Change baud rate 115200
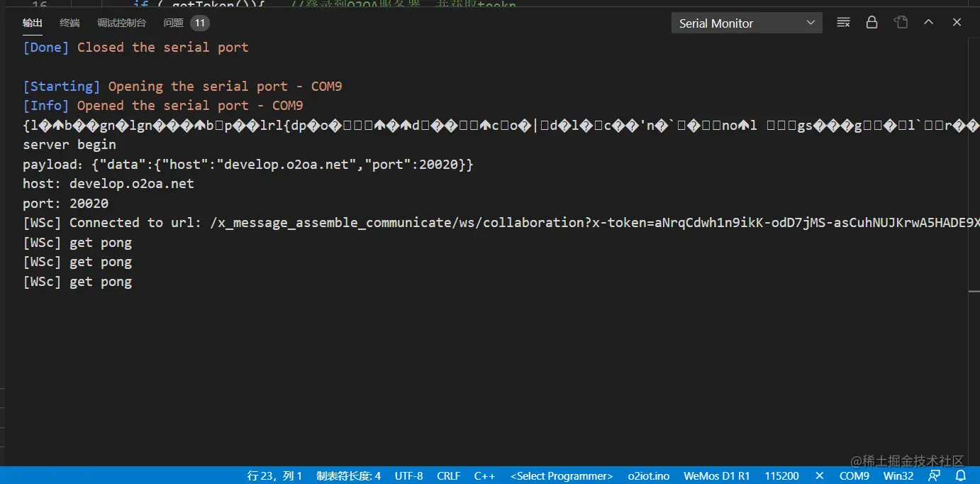This screenshot has width=980, height=484. (x=782, y=476)
